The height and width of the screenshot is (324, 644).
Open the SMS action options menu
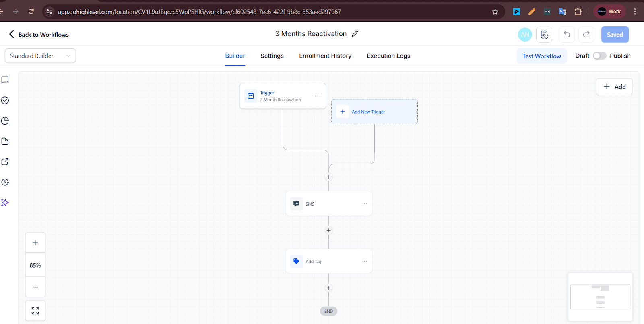click(365, 204)
